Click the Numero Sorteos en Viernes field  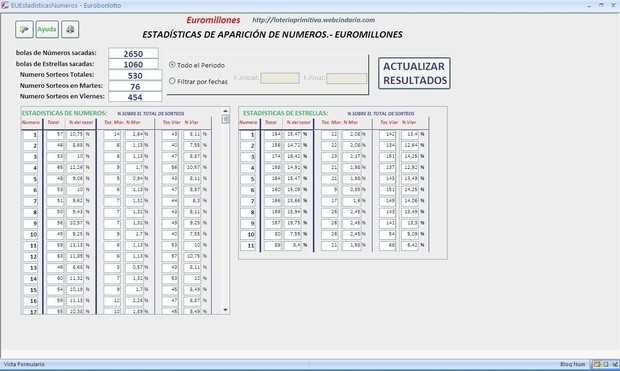[135, 97]
